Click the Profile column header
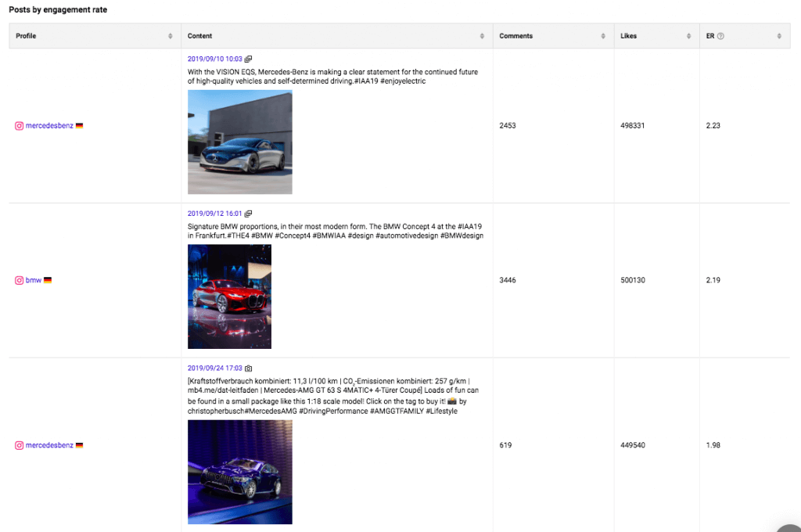 coord(95,36)
